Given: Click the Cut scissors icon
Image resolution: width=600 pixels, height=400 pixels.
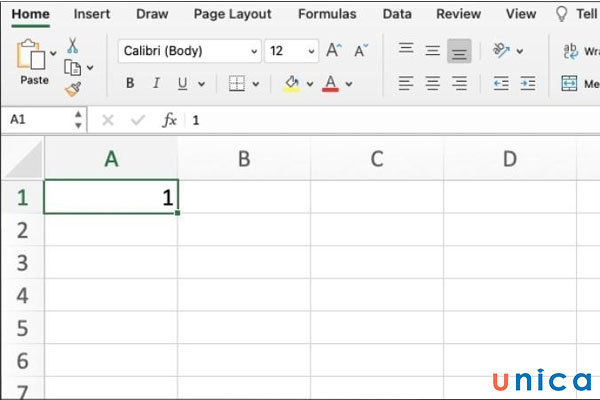Looking at the screenshot, I should 73,45.
